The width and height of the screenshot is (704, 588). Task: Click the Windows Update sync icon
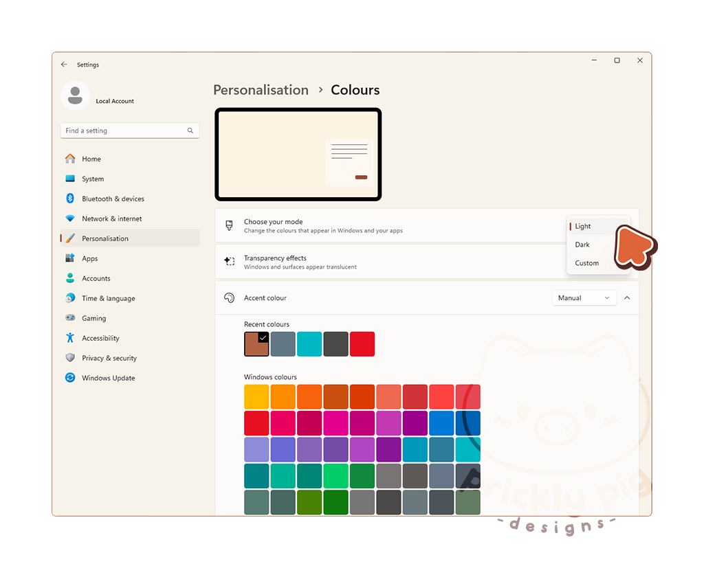pos(70,378)
